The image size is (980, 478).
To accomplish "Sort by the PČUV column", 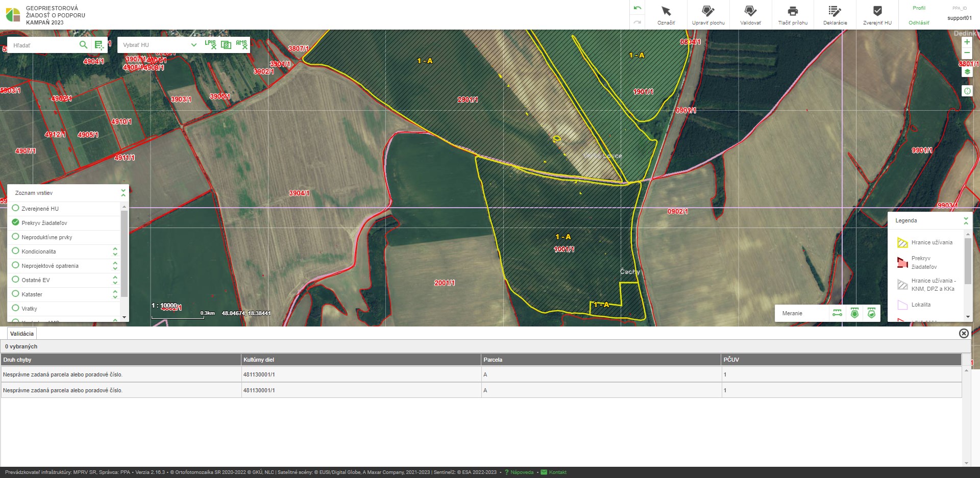I will coord(842,360).
